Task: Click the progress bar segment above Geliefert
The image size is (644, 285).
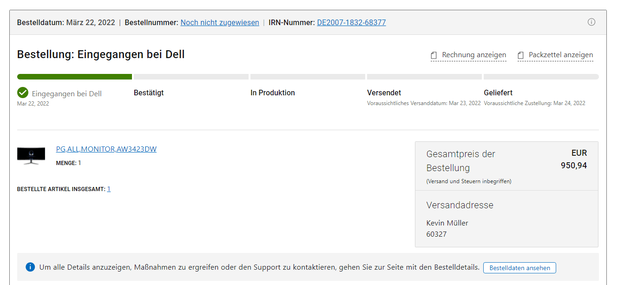Action: (x=541, y=77)
